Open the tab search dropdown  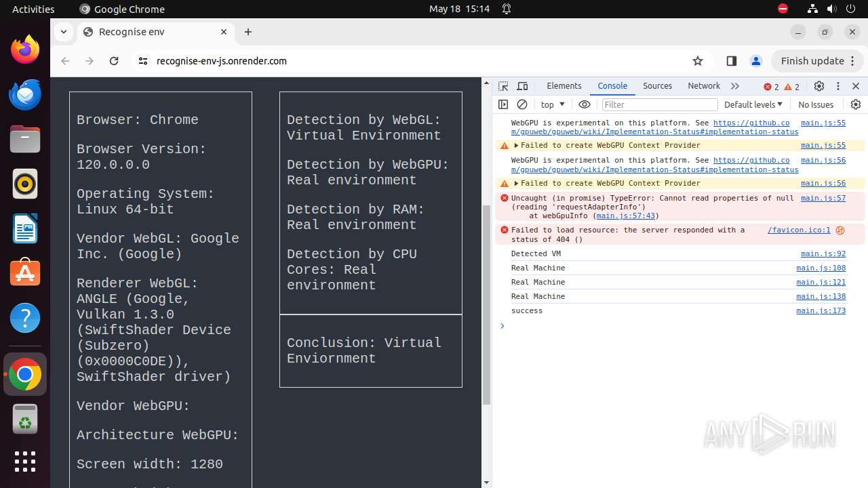point(63,32)
